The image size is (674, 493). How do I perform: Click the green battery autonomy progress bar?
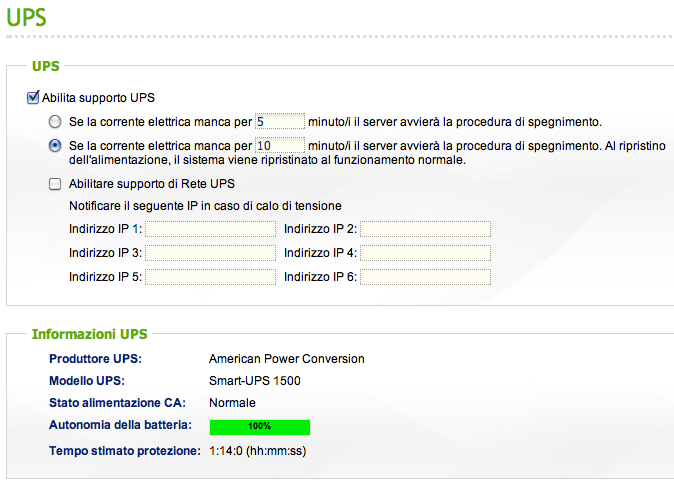[x=259, y=427]
